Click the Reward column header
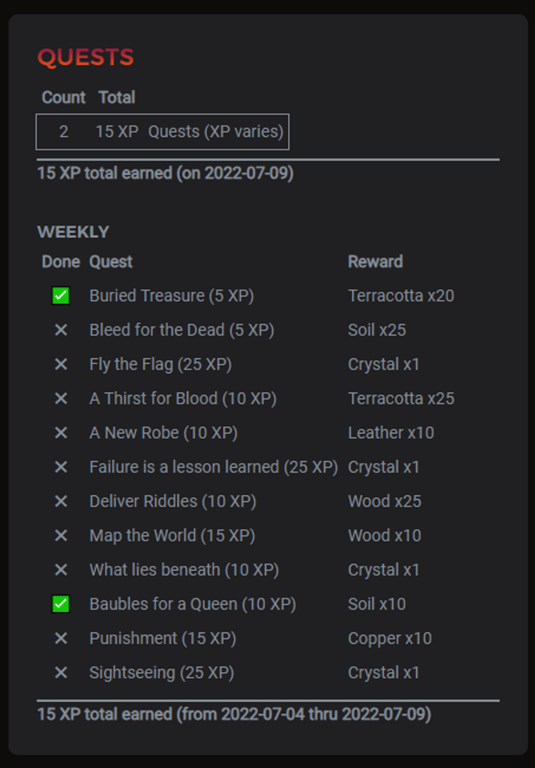This screenshot has height=768, width=535. pyautogui.click(x=375, y=262)
